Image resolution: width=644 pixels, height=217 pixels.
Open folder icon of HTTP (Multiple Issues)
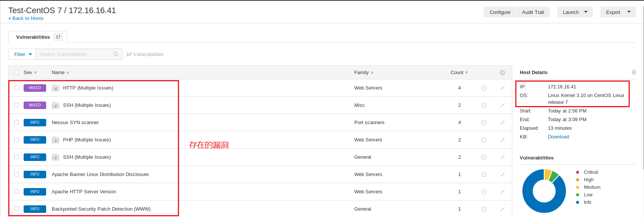click(x=56, y=88)
